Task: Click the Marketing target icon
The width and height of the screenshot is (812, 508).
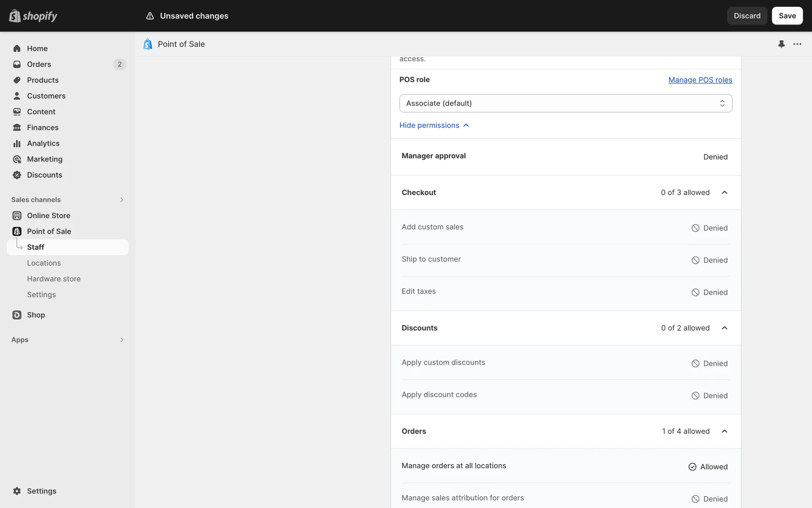Action: point(17,159)
